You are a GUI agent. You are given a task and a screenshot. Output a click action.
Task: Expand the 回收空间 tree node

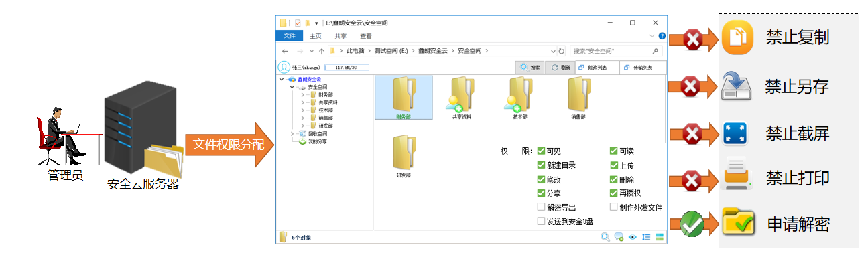[x=292, y=133]
